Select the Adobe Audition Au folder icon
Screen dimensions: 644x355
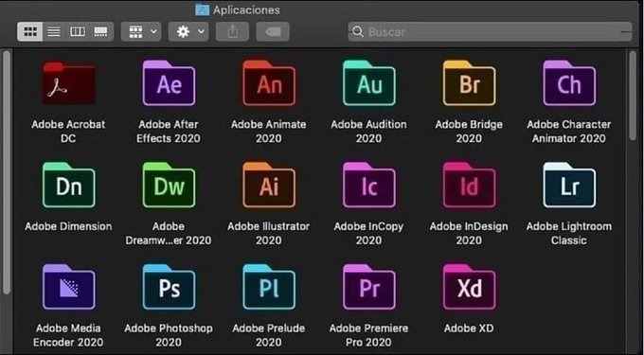[369, 83]
